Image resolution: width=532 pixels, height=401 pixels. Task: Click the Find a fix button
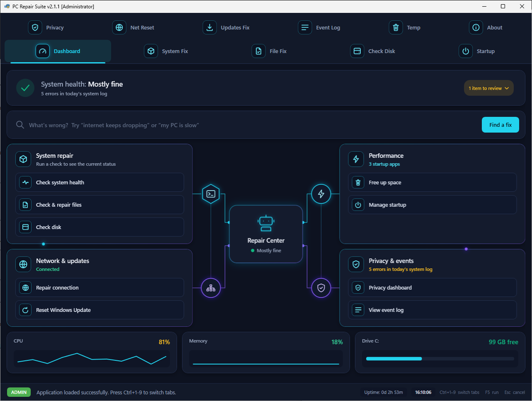point(500,125)
